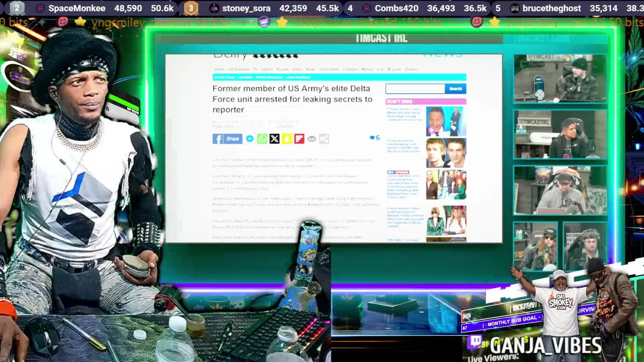Open the Lifestyle nav item
The width and height of the screenshot is (644, 362).
[351, 69]
